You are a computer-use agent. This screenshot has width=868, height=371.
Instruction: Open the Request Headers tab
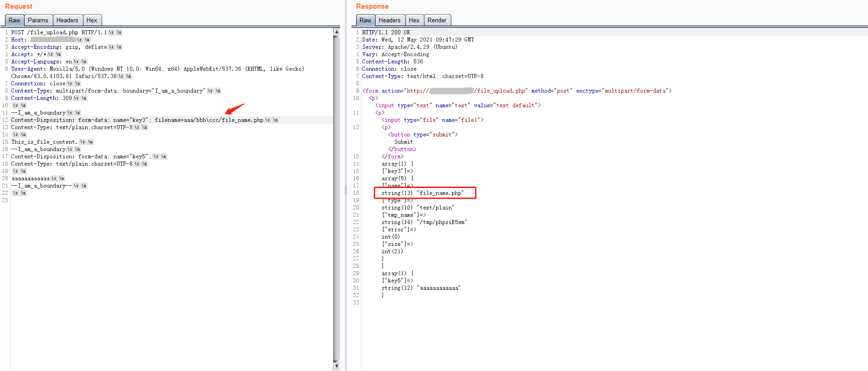[67, 20]
